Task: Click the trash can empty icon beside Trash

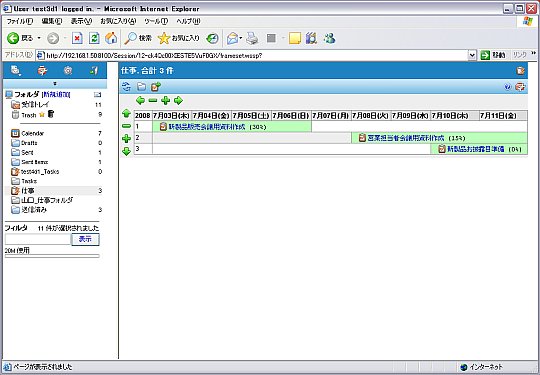Action: click(x=51, y=114)
